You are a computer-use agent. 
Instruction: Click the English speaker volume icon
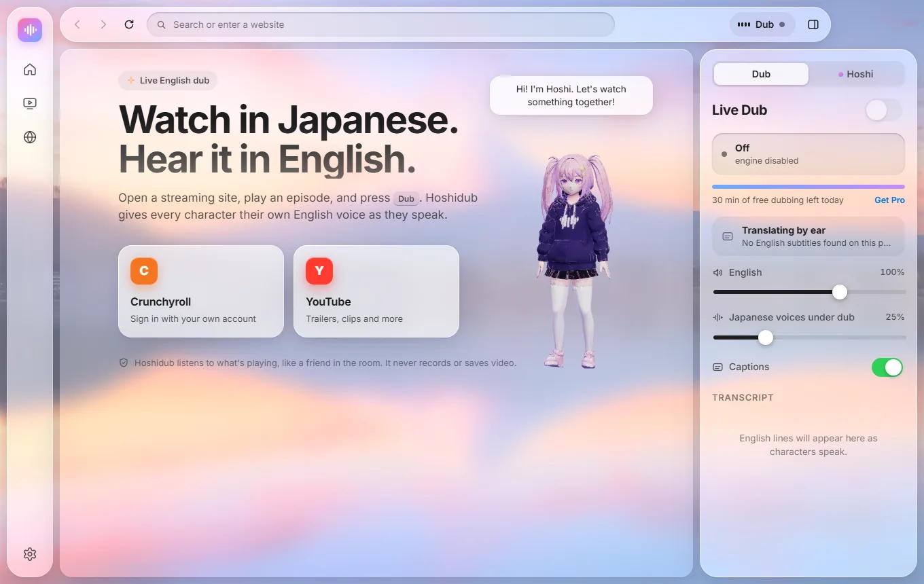718,272
